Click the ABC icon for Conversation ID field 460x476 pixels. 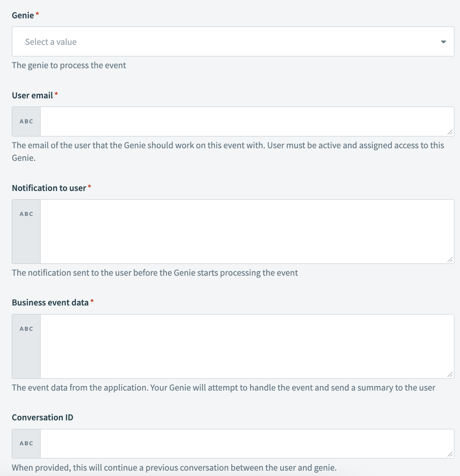pos(26,443)
